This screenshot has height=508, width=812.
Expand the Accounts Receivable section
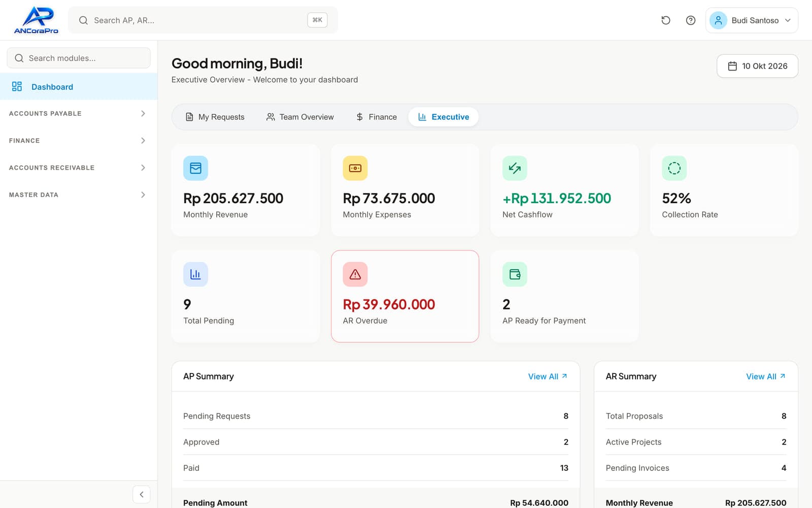point(79,168)
